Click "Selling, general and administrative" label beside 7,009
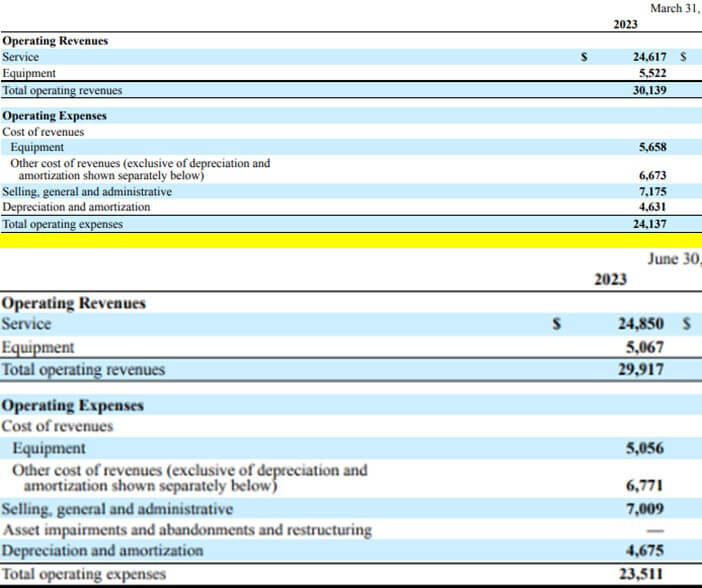Image resolution: width=702 pixels, height=588 pixels. point(117,509)
